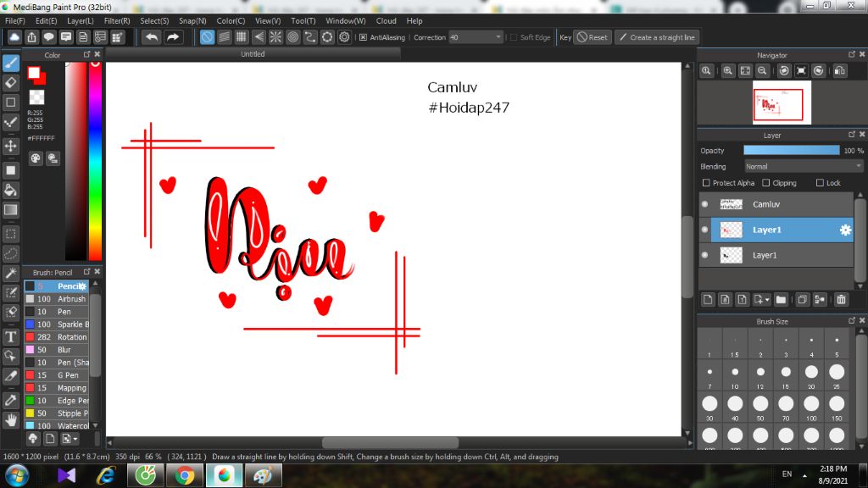Undock the Brush Size panel

(851, 320)
